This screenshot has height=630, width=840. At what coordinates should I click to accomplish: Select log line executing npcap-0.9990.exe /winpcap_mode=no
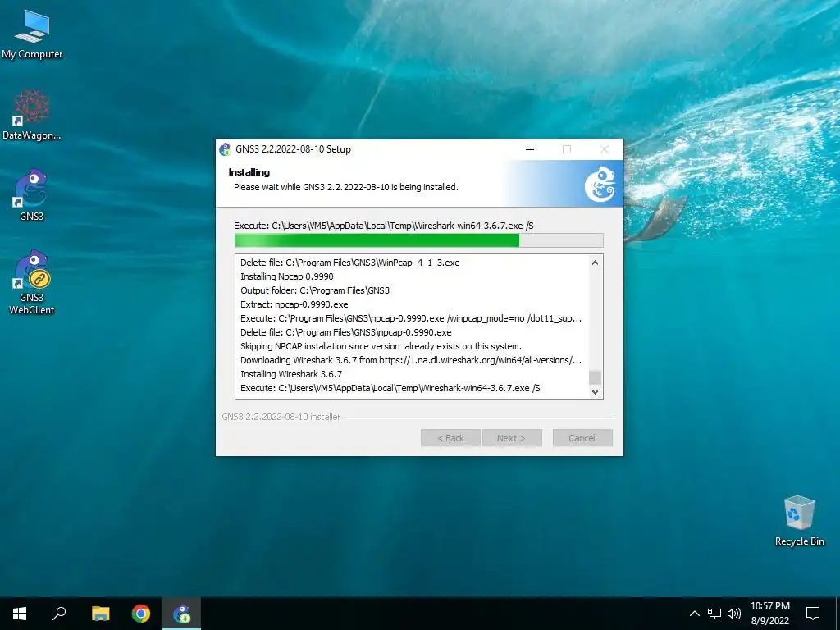(411, 318)
